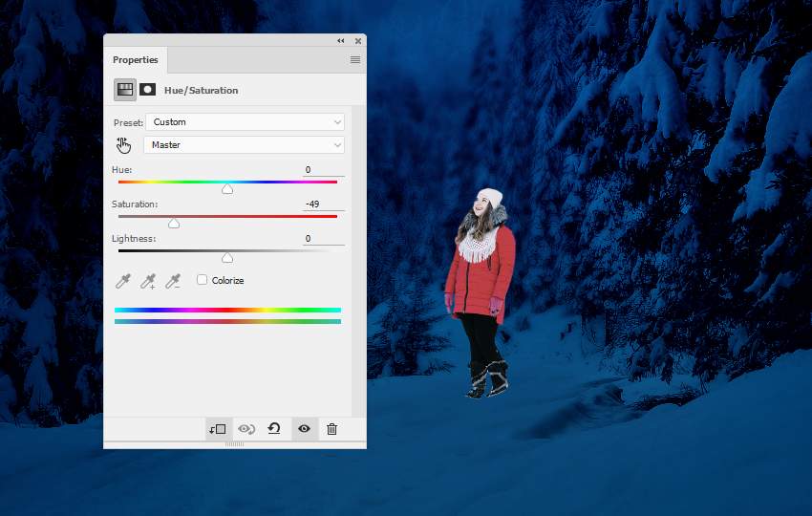Click the Hue value field
This screenshot has height=516, width=812.
tap(324, 170)
